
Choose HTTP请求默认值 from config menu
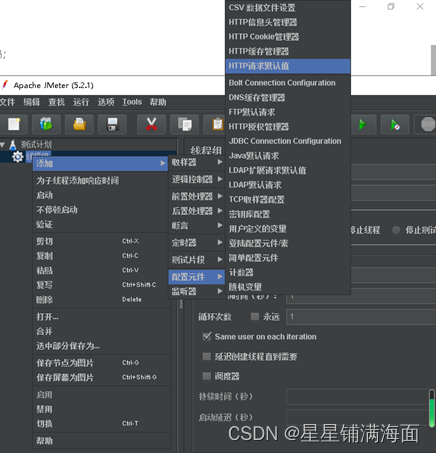click(x=288, y=66)
